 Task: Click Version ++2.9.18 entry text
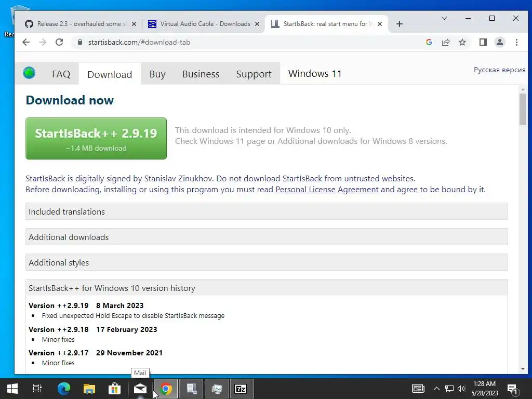click(x=92, y=329)
